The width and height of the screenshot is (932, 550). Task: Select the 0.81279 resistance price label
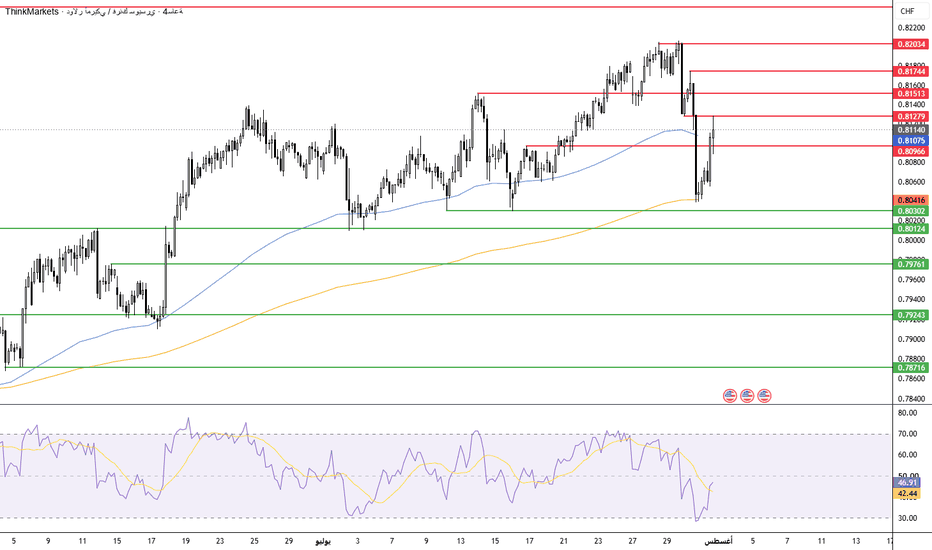(x=911, y=116)
